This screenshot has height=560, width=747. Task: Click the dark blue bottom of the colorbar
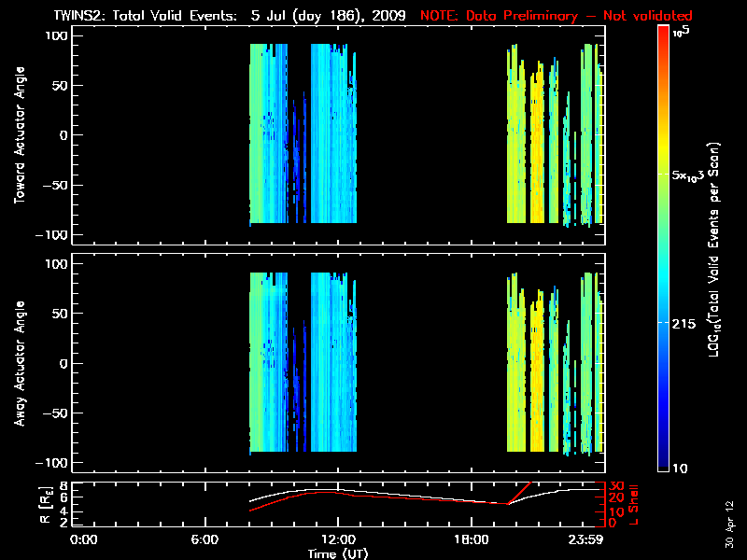point(664,460)
